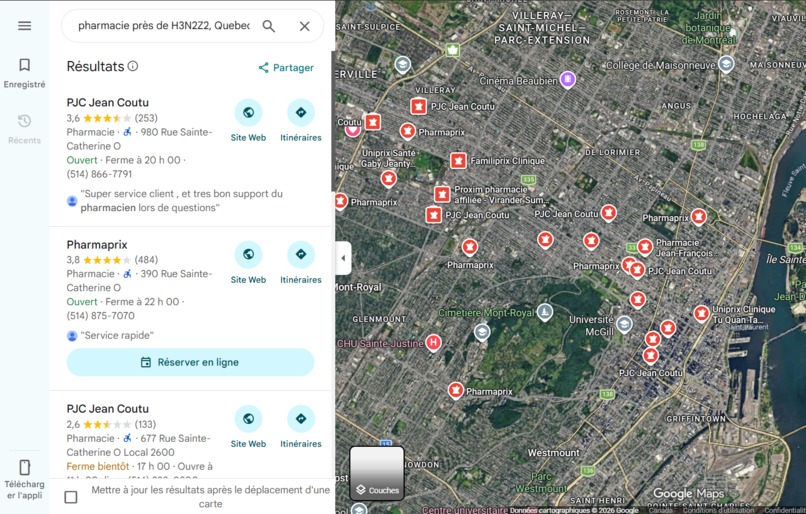
Task: Select the Uniprix Clinique Tu Quan Ta pin
Action: pos(702,313)
